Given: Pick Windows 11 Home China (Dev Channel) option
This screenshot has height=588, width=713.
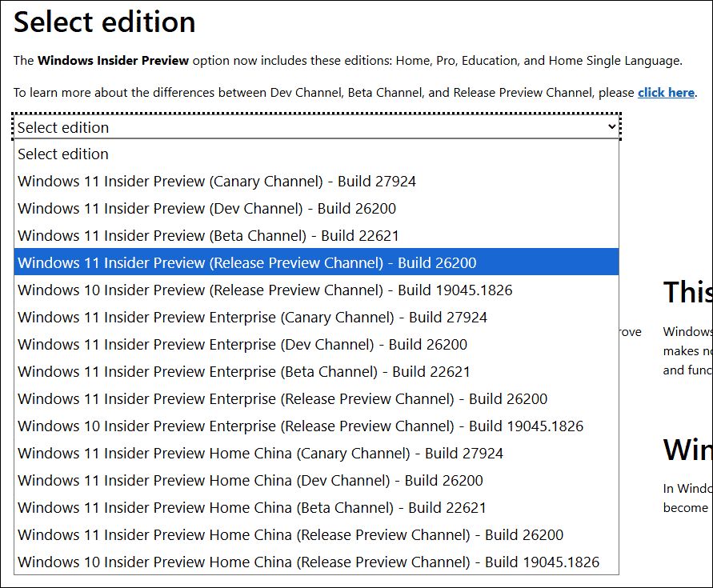Looking at the screenshot, I should 316,480.
